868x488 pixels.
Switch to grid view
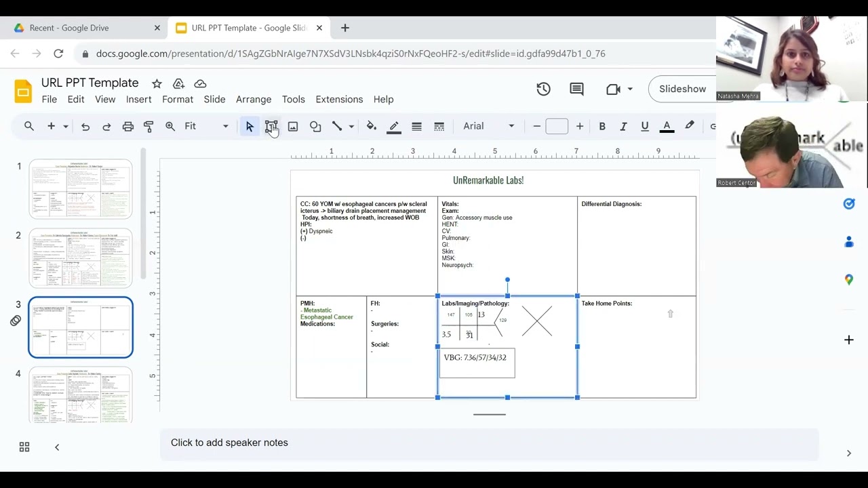click(24, 447)
